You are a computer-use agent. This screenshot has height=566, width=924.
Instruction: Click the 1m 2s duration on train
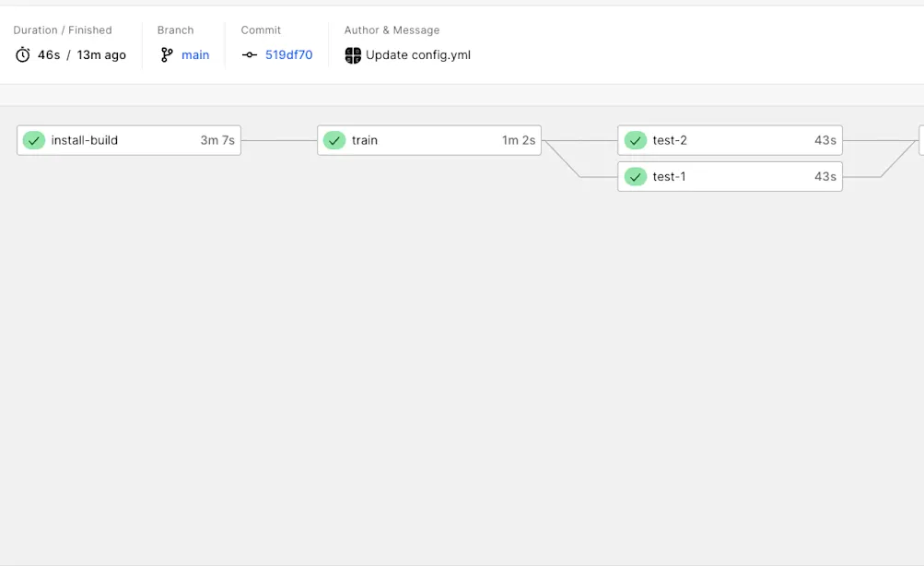pos(519,140)
